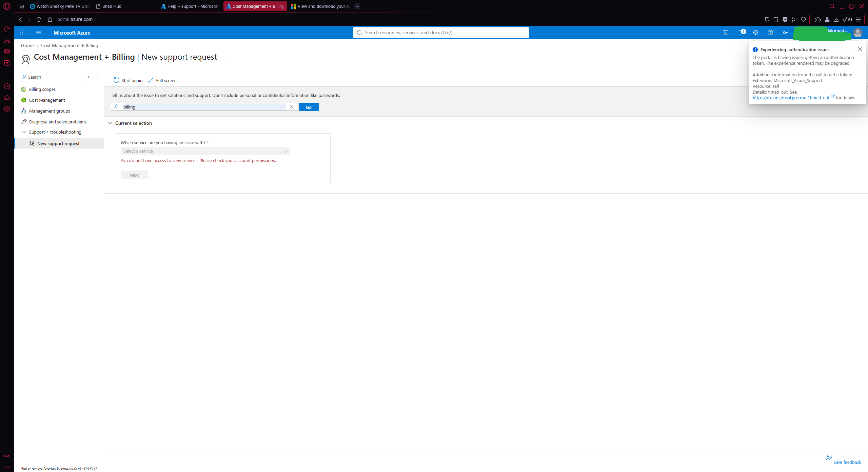The width and height of the screenshot is (868, 472).
Task: Open the tab search magnifier
Action: [x=832, y=6]
